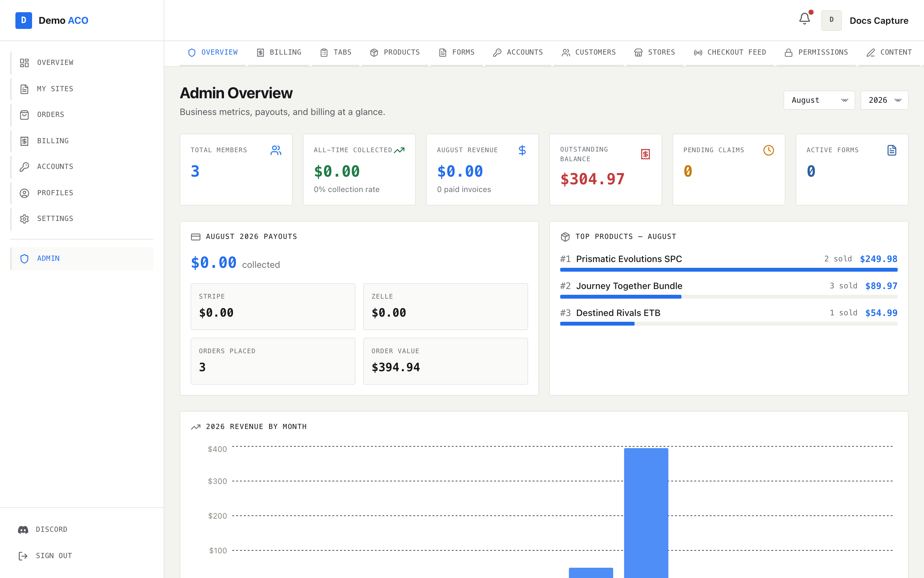
Task: Click the Destined Rivals ETB product name
Action: 618,313
